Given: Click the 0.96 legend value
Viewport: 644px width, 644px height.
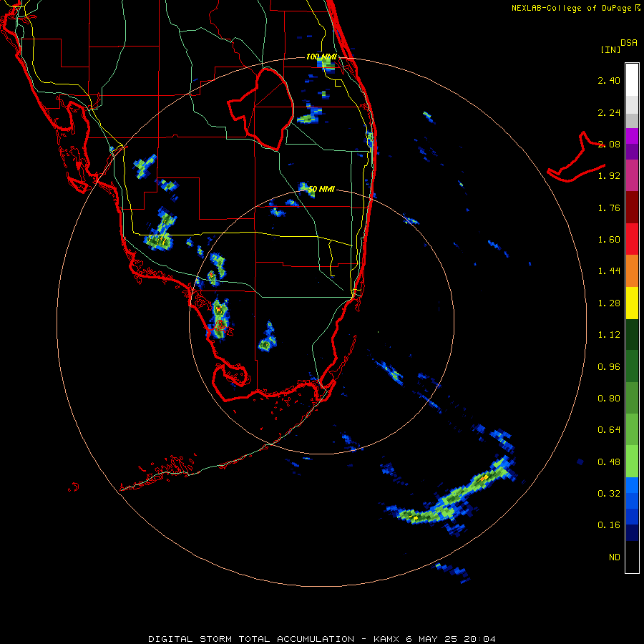Looking at the screenshot, I should (x=609, y=367).
